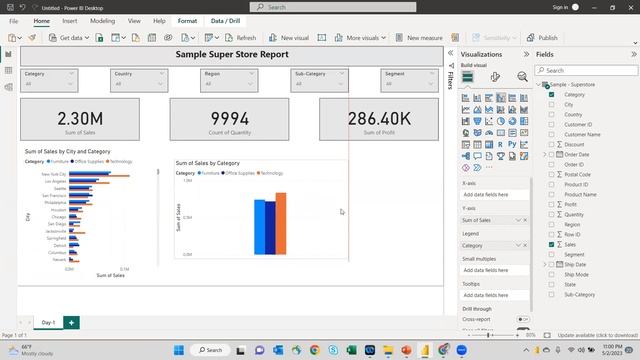Screen dimensions: 640x360
Task: Click the New measure button
Action: (x=419, y=38)
